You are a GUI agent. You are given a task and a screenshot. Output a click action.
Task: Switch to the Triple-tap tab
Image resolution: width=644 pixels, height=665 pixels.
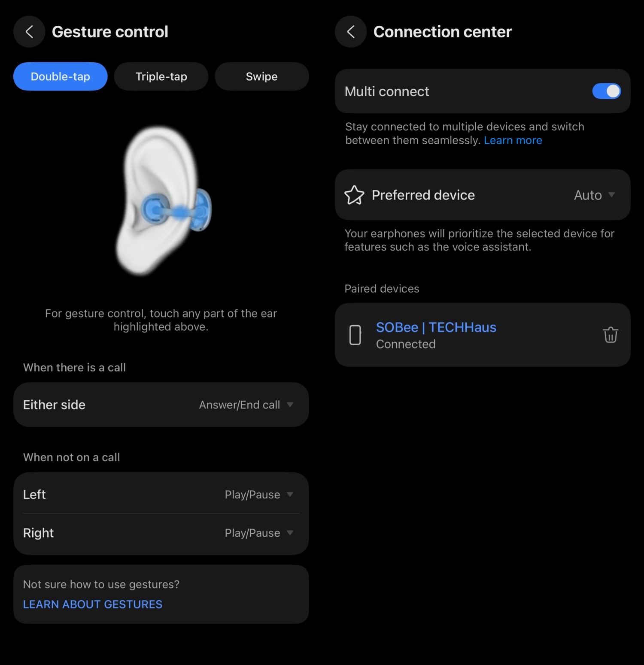point(161,76)
